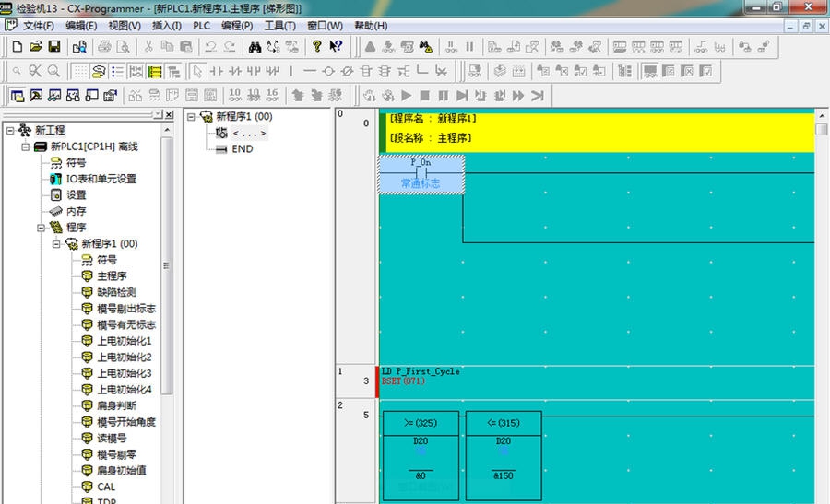Select the P_On contact in ladder diagram

click(x=421, y=173)
